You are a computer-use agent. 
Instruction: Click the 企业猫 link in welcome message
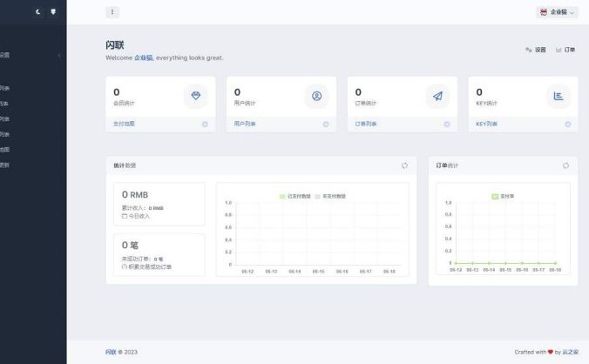(x=144, y=57)
